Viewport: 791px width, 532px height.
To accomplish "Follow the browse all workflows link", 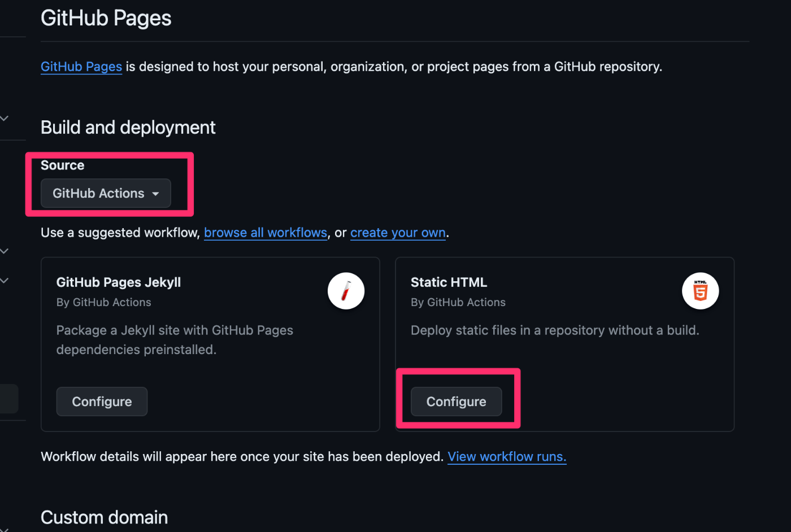I will click(266, 233).
